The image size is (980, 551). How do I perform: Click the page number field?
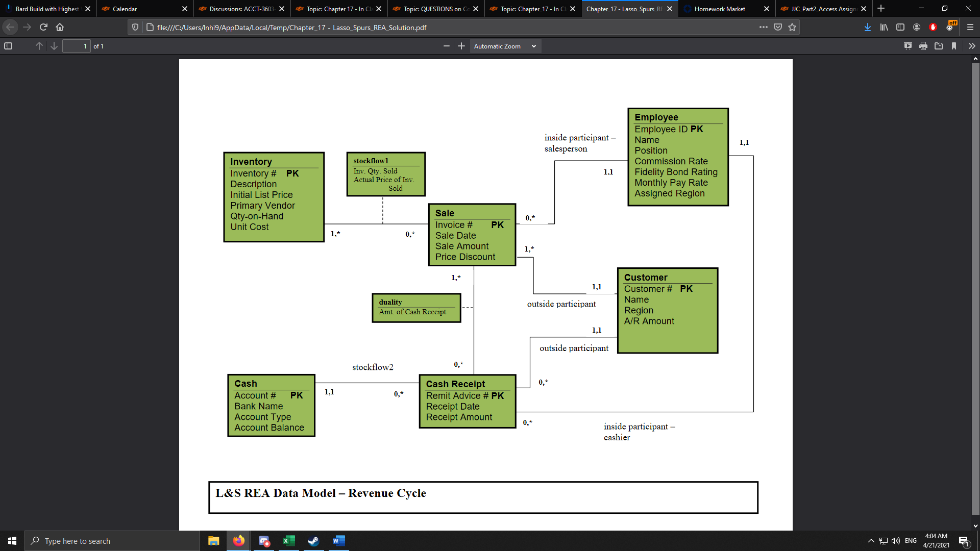pos(76,46)
